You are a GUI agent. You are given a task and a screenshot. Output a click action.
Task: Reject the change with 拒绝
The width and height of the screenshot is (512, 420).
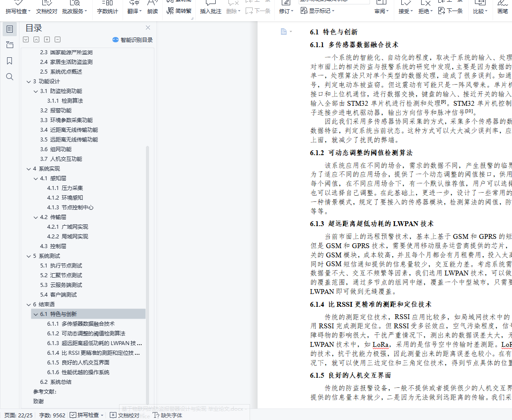(x=425, y=7)
